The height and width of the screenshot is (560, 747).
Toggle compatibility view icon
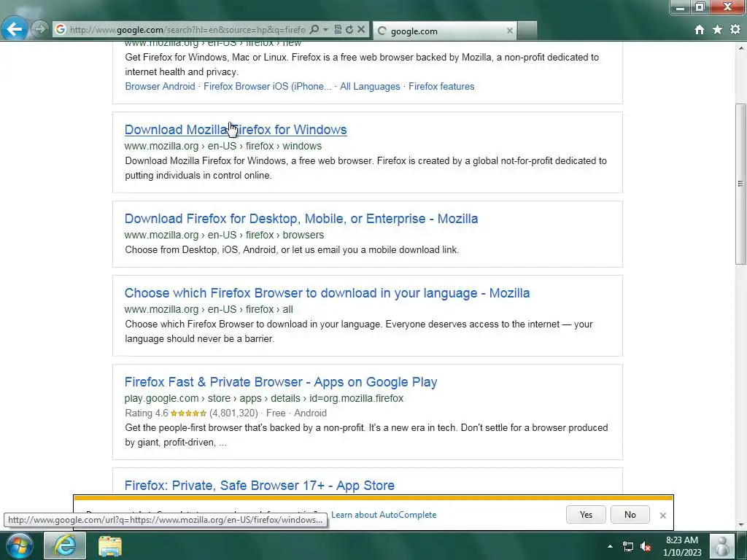click(x=338, y=29)
